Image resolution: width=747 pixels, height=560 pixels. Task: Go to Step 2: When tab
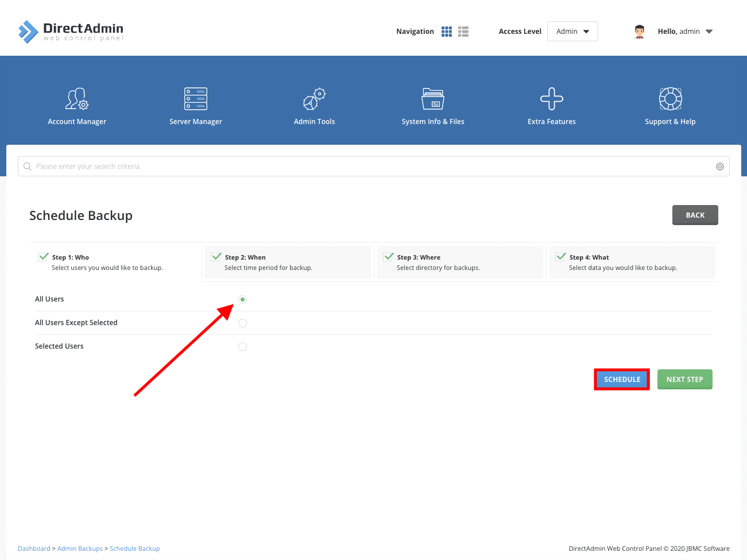coord(287,262)
